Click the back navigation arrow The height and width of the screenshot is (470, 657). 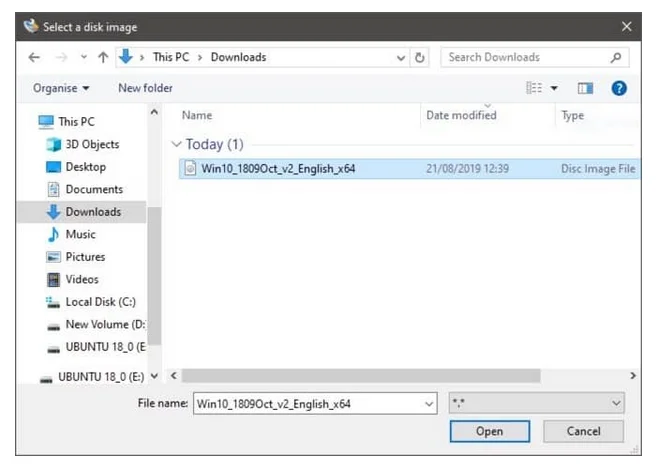(34, 57)
